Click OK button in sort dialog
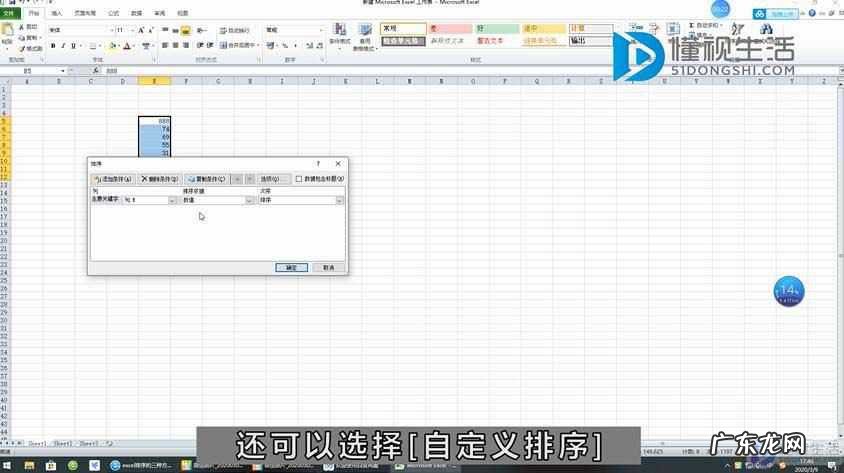Viewport: 844px width, 473px height. [291, 267]
